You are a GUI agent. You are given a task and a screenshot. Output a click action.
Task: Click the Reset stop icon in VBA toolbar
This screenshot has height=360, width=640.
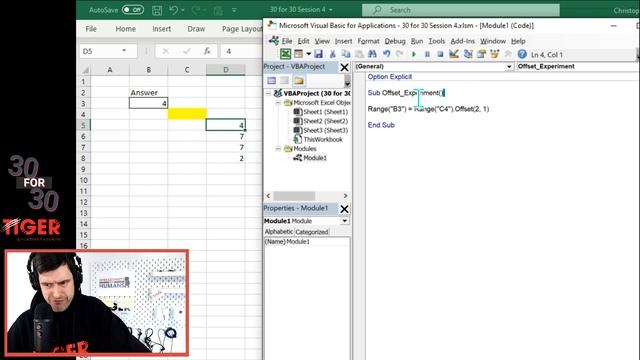coord(440,54)
